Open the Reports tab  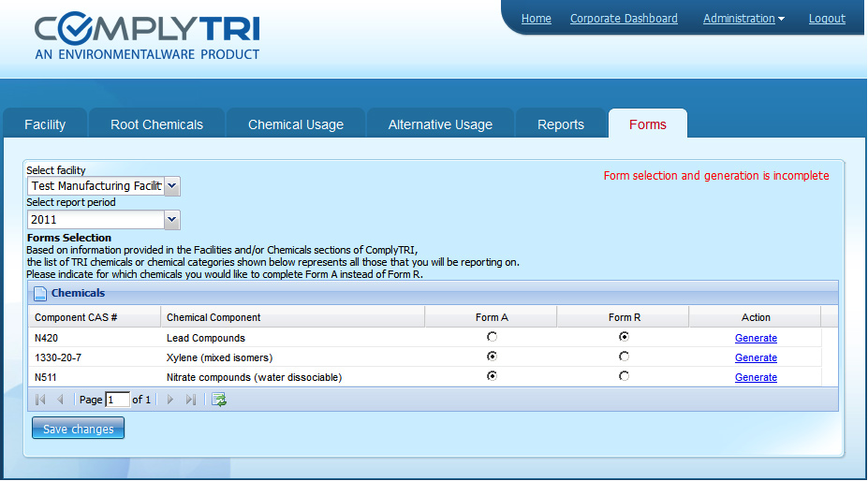(x=560, y=124)
